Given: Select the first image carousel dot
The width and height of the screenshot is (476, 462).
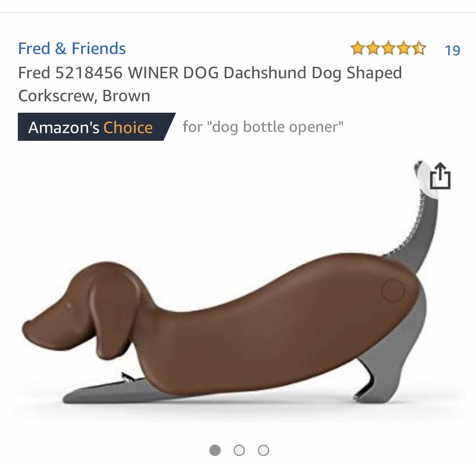Looking at the screenshot, I should [215, 450].
